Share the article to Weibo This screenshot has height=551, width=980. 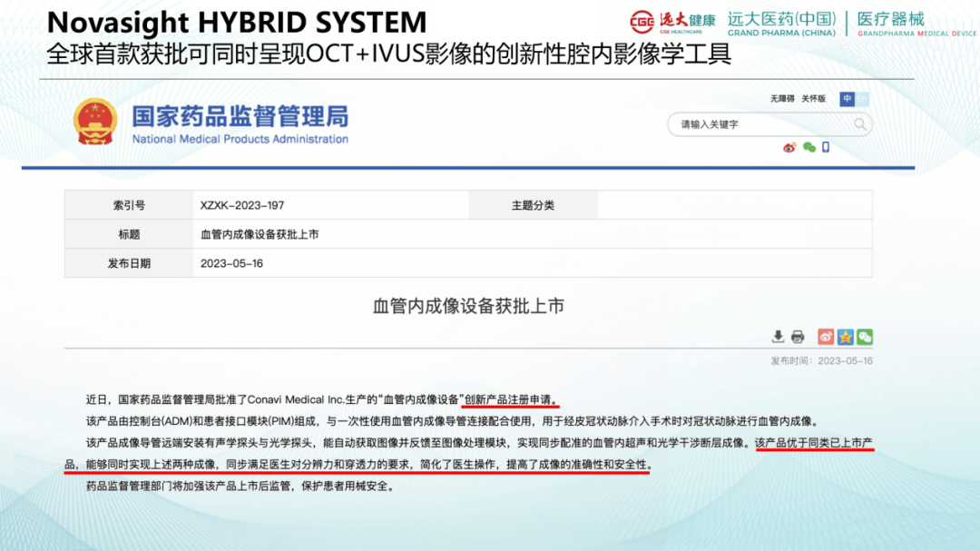pos(826,337)
